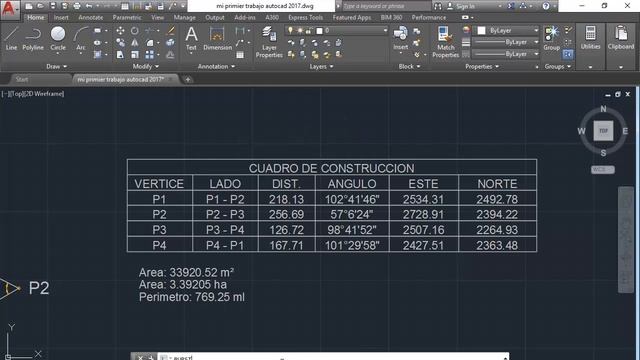
Task: Open the application menu A button
Action: pos(10,10)
